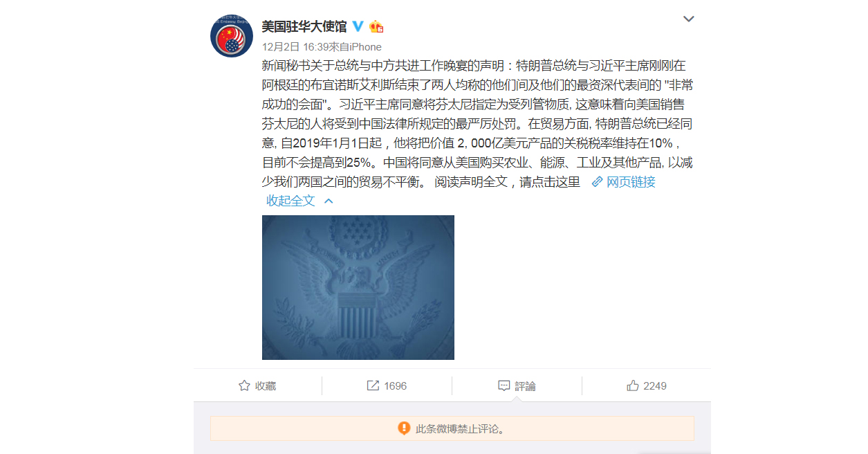This screenshot has width=868, height=454.
Task: Click the chain link icon
Action: [x=597, y=182]
